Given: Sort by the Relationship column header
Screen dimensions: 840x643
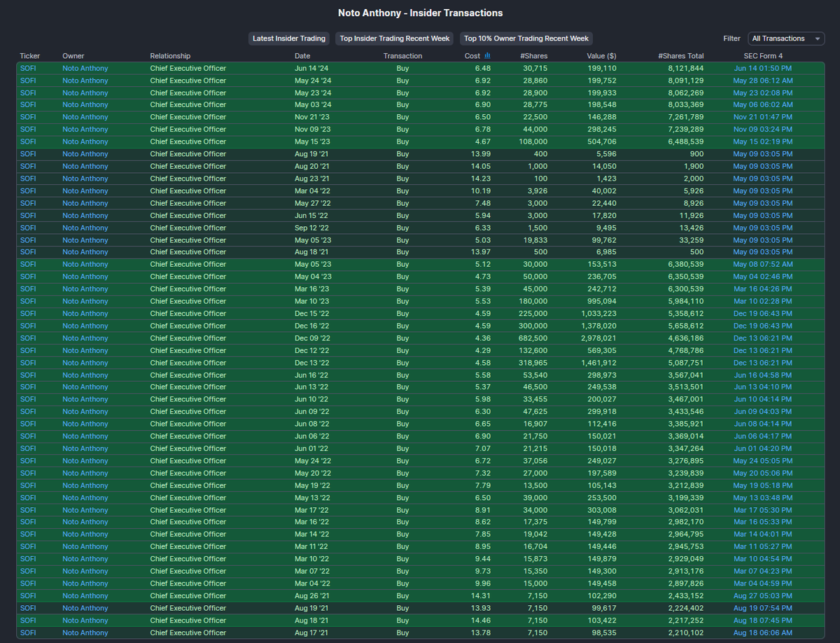Looking at the screenshot, I should coord(170,56).
